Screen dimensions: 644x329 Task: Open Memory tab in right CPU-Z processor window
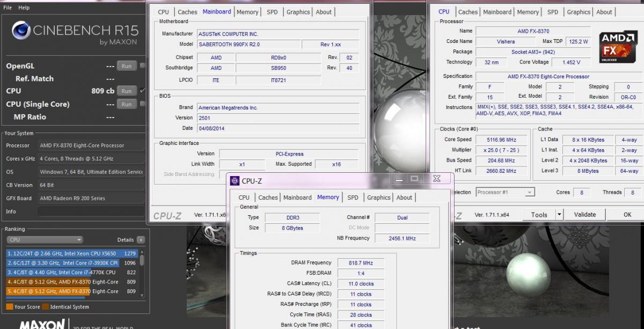528,12
